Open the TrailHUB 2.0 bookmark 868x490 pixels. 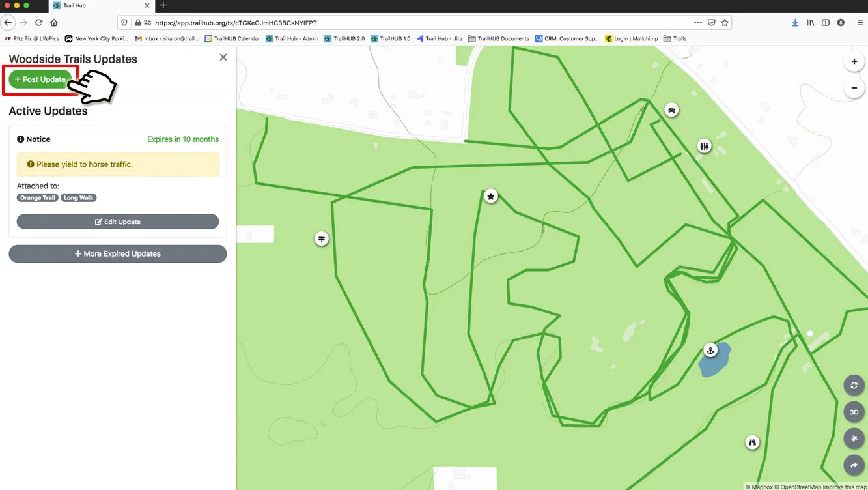[344, 39]
